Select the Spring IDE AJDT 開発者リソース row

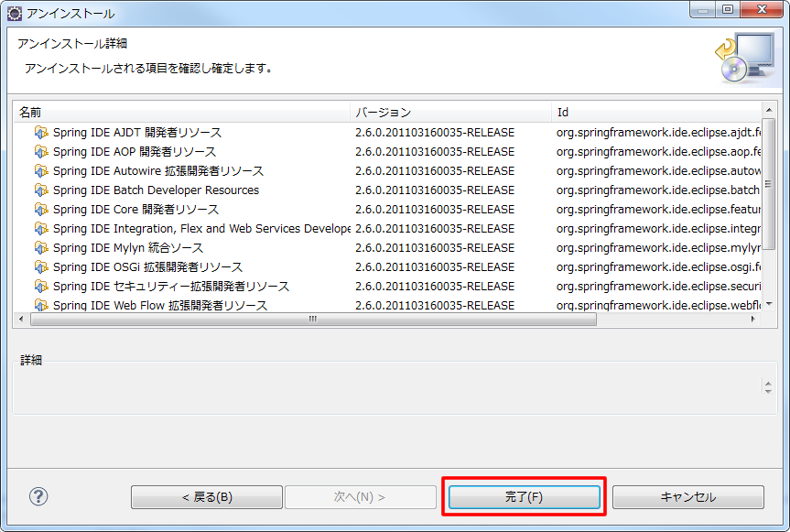pyautogui.click(x=387, y=133)
